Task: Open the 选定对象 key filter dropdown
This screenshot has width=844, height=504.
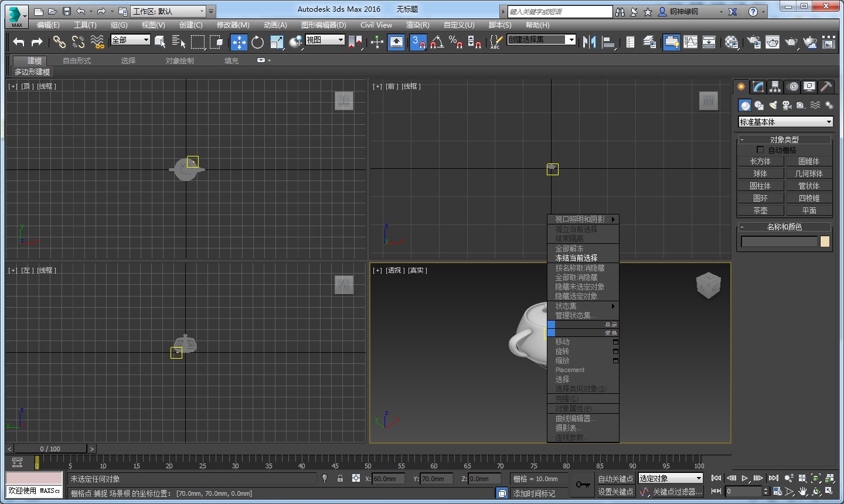Action: pos(670,478)
